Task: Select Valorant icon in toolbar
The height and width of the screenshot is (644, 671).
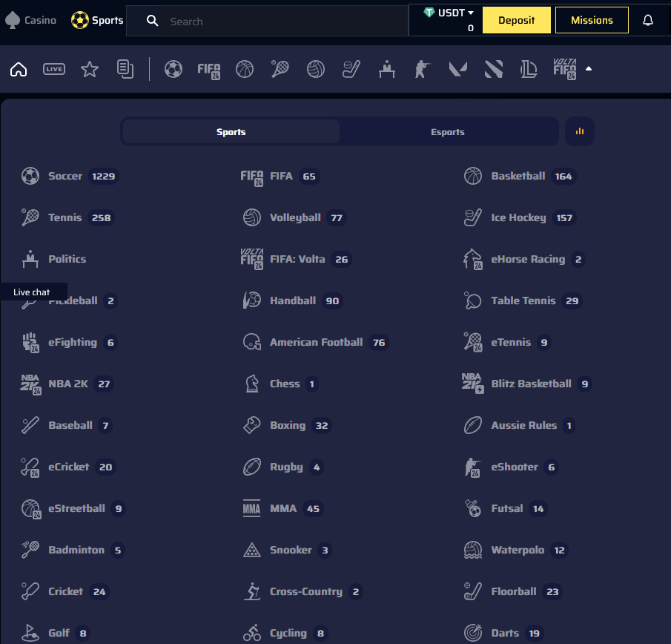Action: coord(458,69)
